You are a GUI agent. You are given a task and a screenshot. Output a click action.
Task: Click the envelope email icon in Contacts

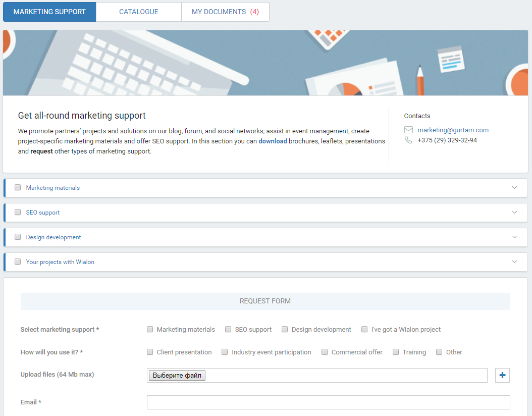[408, 130]
